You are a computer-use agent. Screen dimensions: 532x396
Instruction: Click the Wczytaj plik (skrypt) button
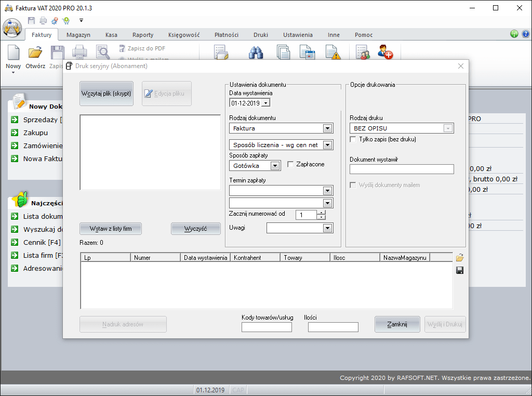click(106, 94)
